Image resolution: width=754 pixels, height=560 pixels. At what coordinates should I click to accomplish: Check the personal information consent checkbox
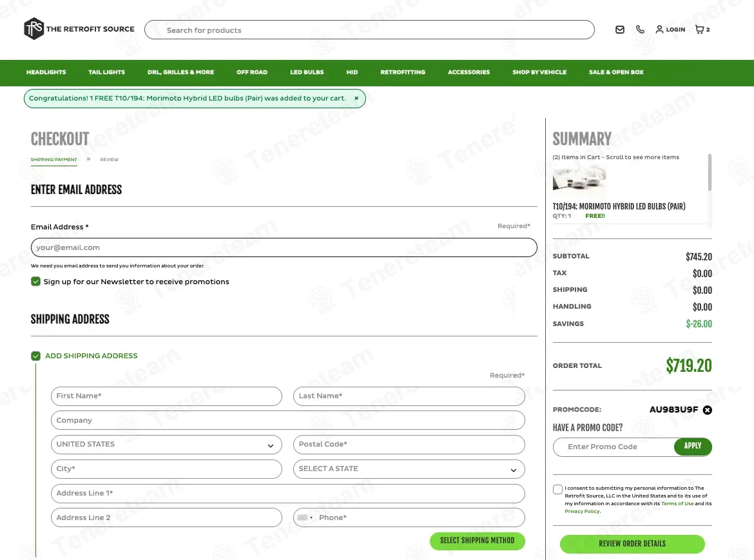point(557,490)
